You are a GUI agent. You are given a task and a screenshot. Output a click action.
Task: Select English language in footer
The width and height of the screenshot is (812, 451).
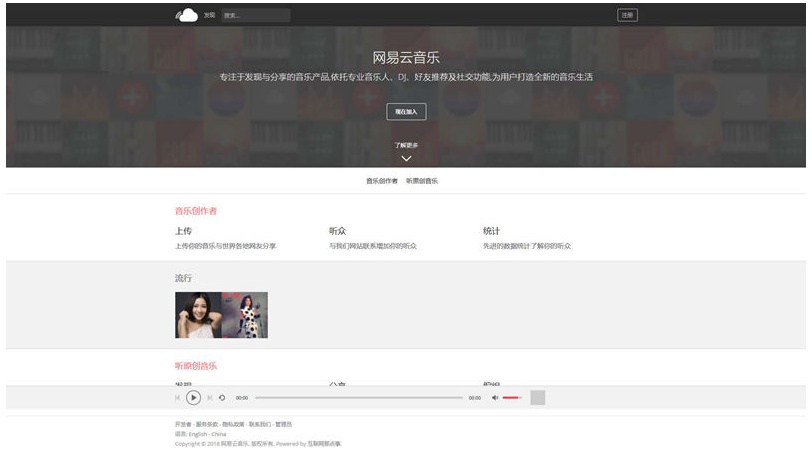(x=197, y=434)
